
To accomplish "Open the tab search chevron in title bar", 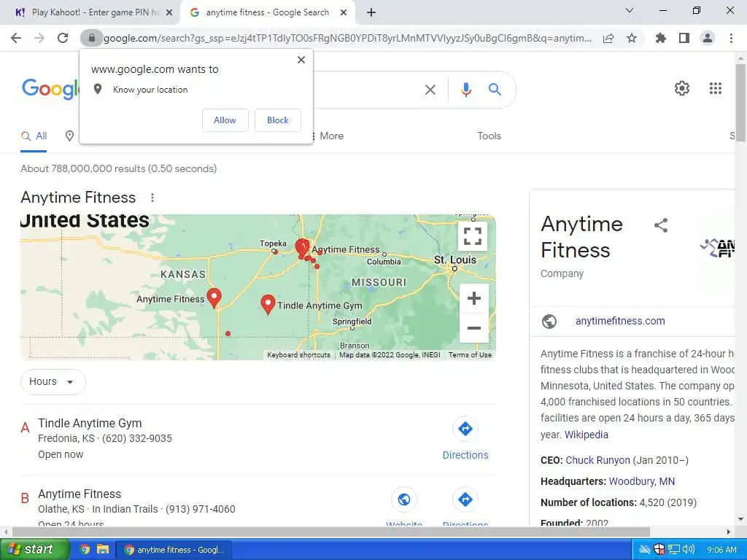I will point(630,10).
